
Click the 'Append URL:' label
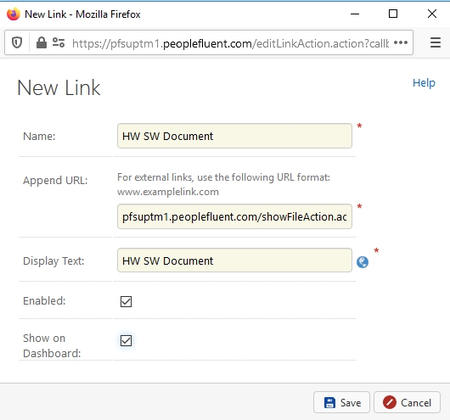pos(55,180)
